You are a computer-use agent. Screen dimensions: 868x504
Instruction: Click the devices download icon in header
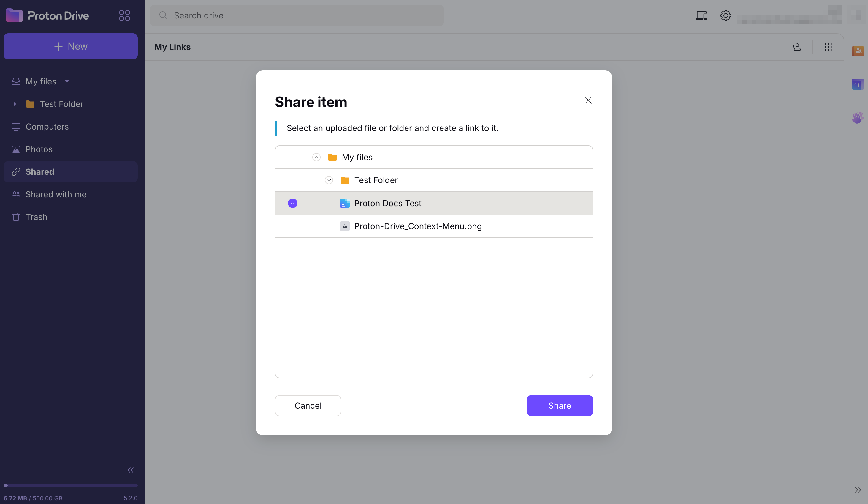pos(701,15)
